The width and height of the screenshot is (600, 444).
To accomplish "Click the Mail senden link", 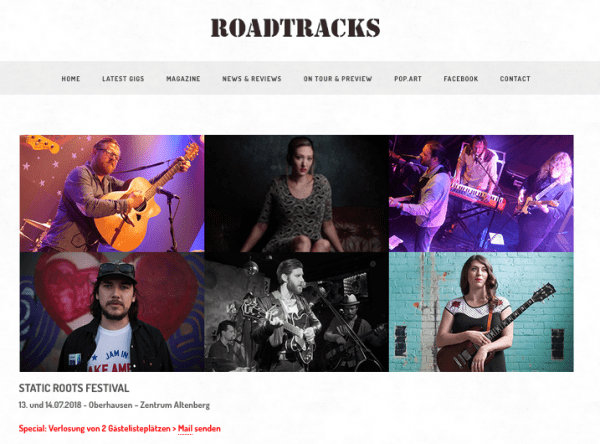I will click(199, 428).
